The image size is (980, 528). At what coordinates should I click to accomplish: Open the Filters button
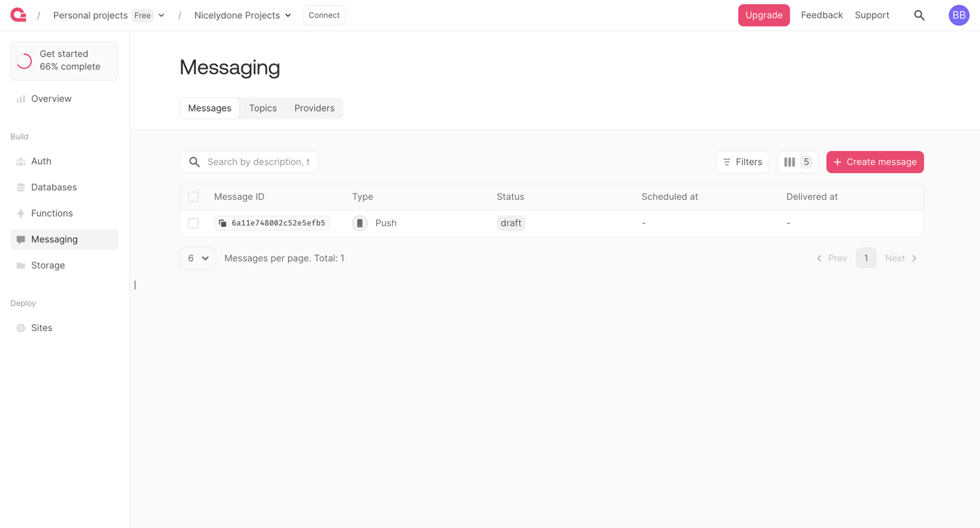click(x=742, y=162)
